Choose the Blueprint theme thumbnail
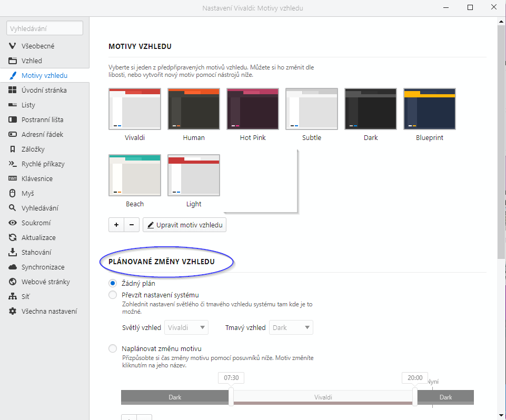This screenshot has width=506, height=420. pyautogui.click(x=430, y=109)
